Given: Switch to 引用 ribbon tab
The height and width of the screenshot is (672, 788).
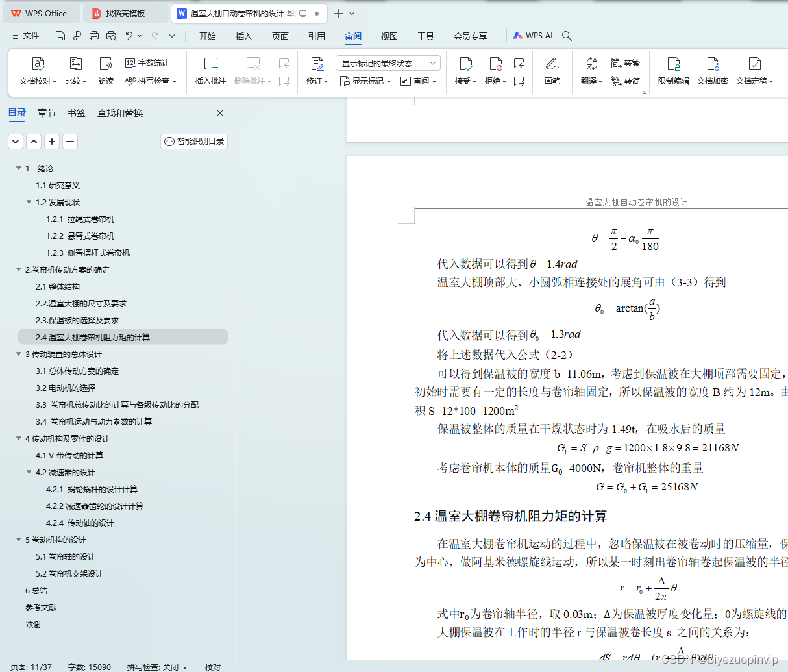Looking at the screenshot, I should 317,36.
